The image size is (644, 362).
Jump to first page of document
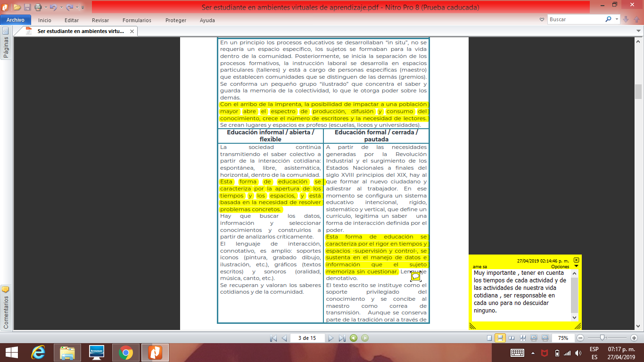tap(273, 338)
